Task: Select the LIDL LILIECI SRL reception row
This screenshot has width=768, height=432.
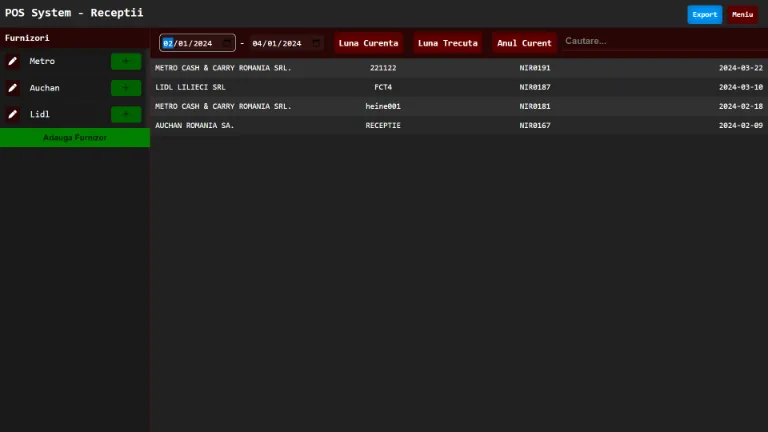Action: [458, 87]
